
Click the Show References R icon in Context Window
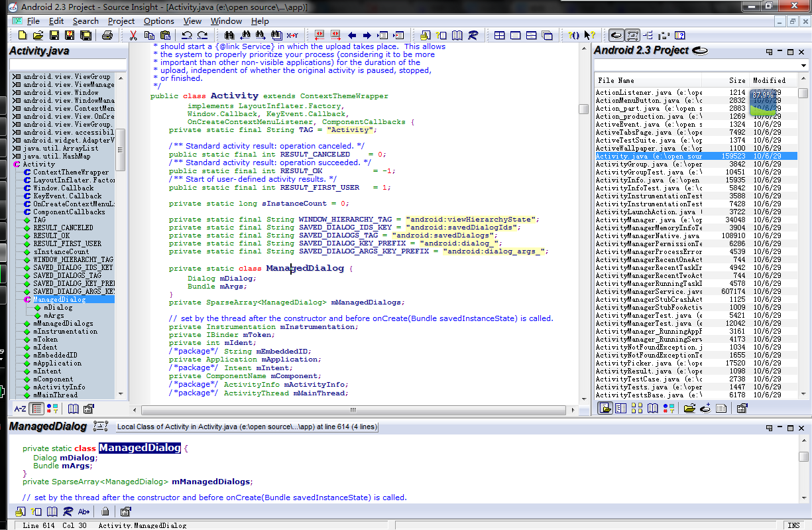point(68,511)
